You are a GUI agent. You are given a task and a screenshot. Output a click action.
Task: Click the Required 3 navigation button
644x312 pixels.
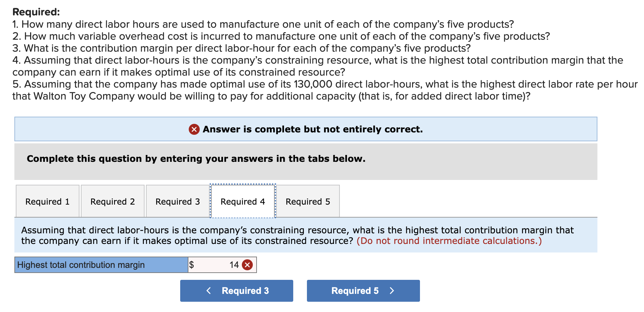click(236, 290)
